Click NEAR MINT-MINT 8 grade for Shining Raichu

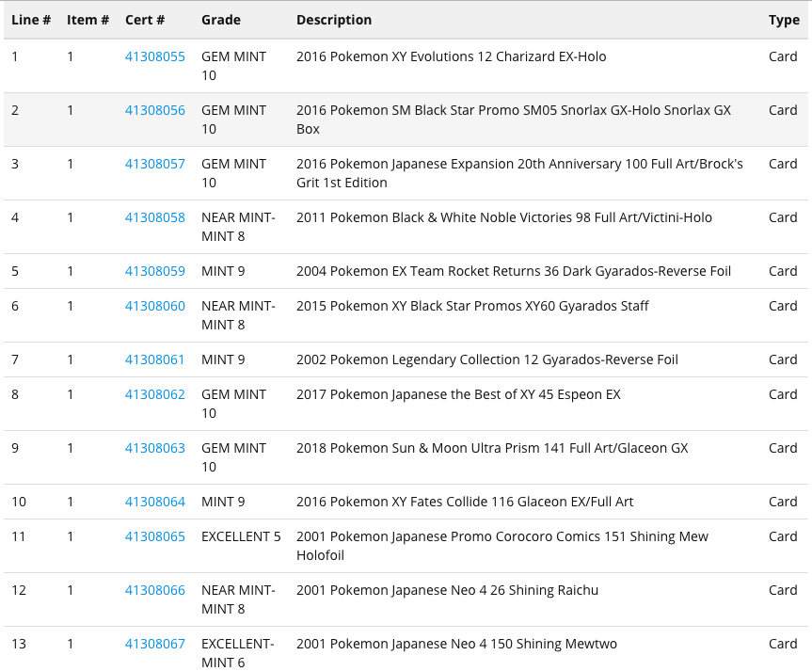pos(238,600)
